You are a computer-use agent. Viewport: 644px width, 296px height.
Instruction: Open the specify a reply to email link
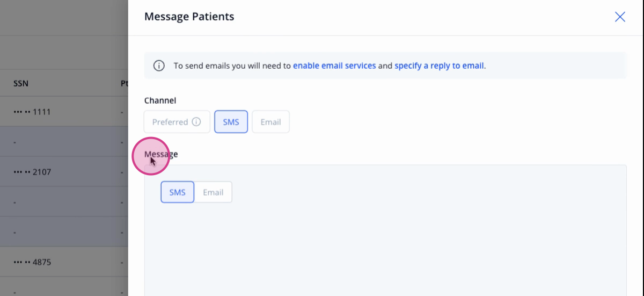pos(440,66)
